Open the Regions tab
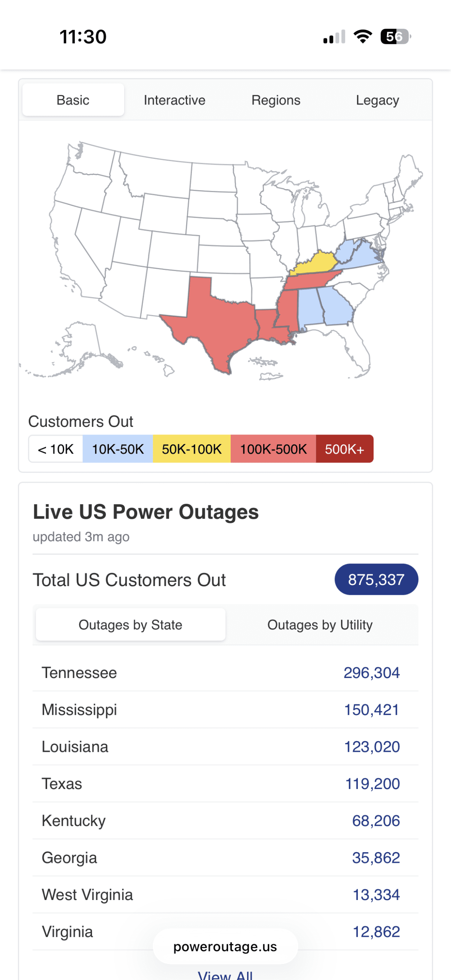 pyautogui.click(x=276, y=100)
